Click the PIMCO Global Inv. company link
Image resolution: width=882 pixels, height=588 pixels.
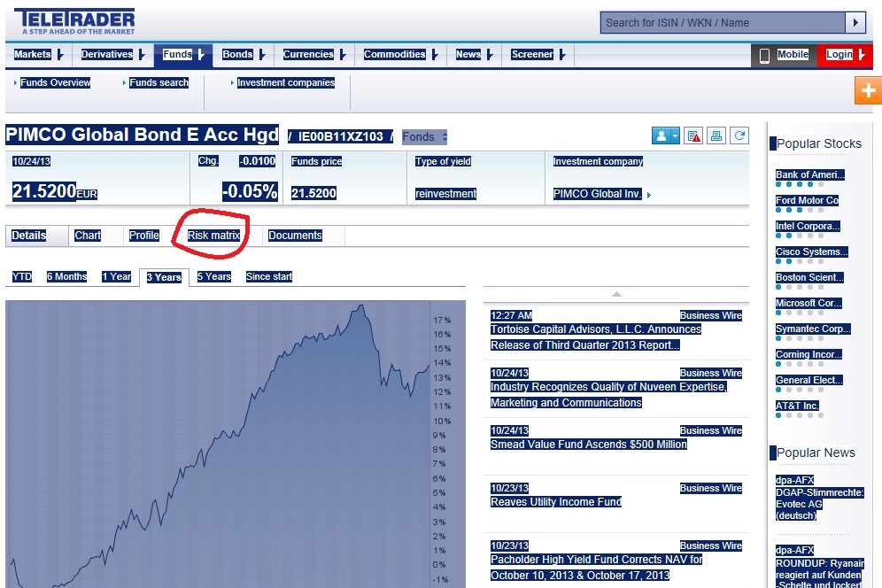(598, 194)
